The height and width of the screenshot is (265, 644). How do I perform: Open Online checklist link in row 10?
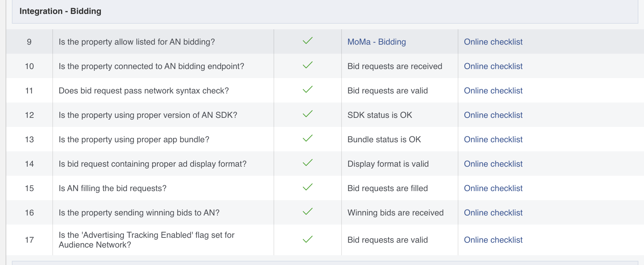(x=493, y=66)
